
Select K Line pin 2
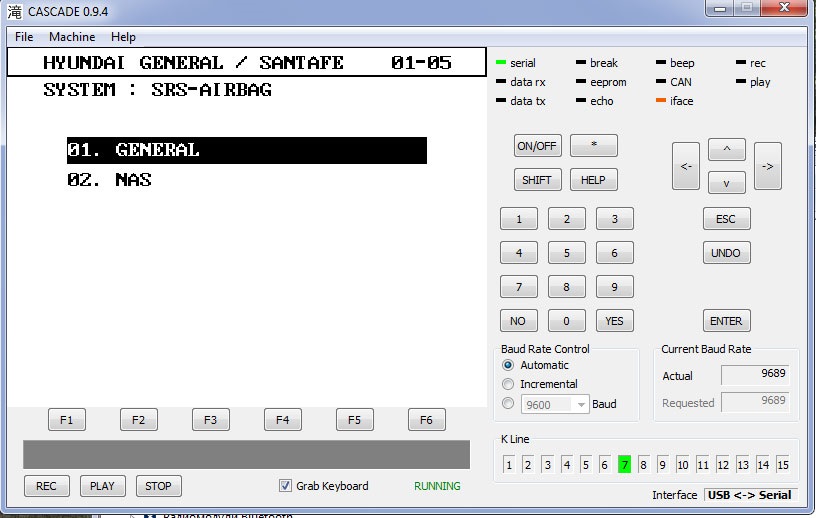pos(528,464)
